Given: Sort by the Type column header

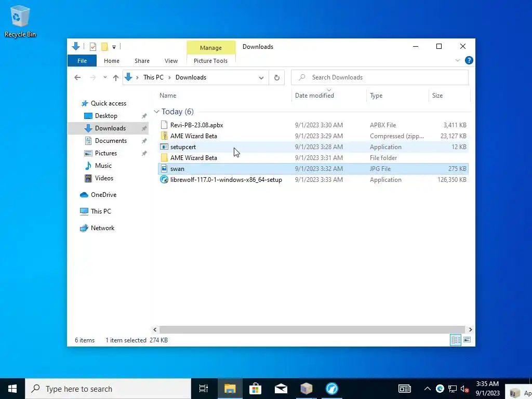Looking at the screenshot, I should tap(376, 96).
